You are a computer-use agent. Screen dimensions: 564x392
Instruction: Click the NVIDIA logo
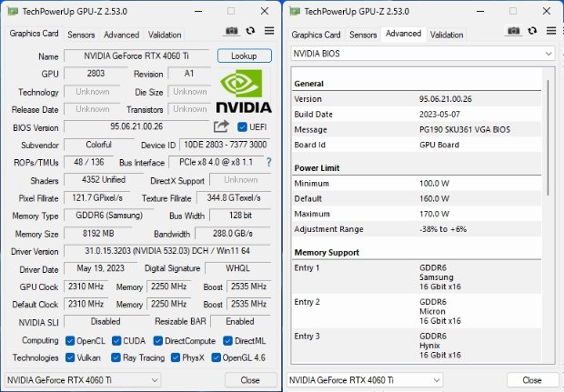point(244,92)
